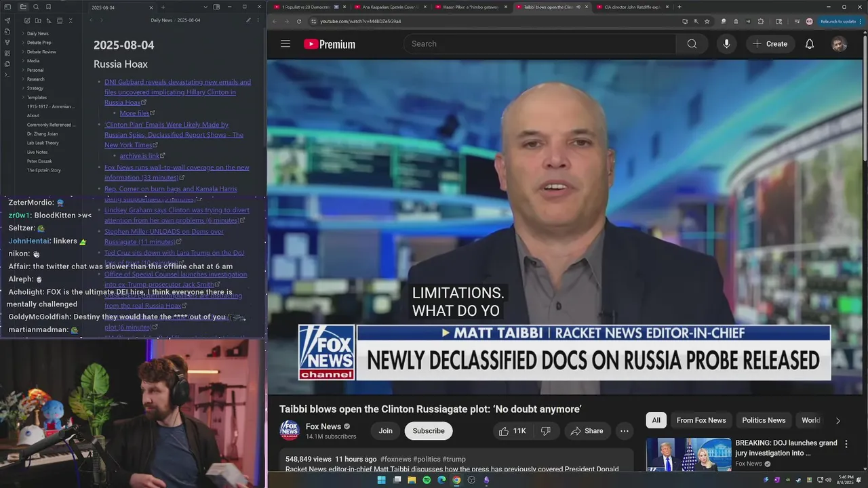
Task: Go to YouTube Premium home logo
Action: 330,44
